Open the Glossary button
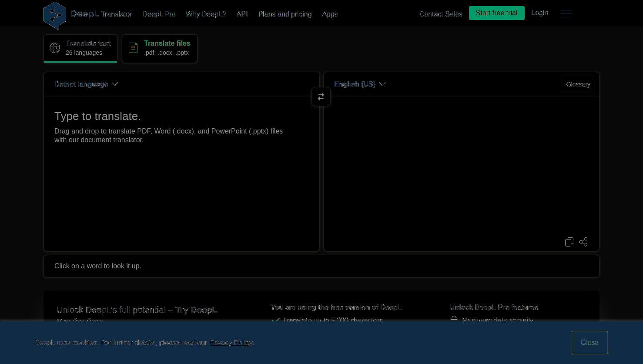The image size is (643, 364). coord(578,84)
